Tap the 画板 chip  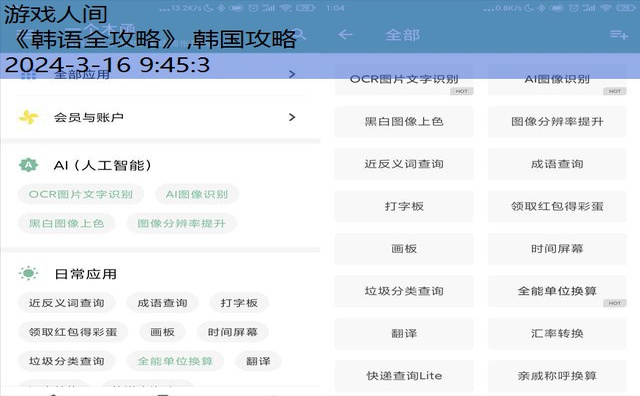pyautogui.click(x=162, y=332)
